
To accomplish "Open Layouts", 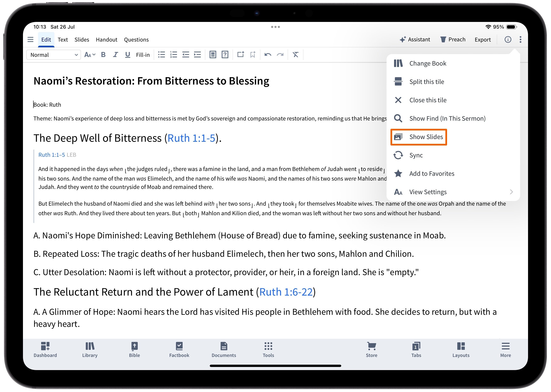I will pyautogui.click(x=461, y=349).
